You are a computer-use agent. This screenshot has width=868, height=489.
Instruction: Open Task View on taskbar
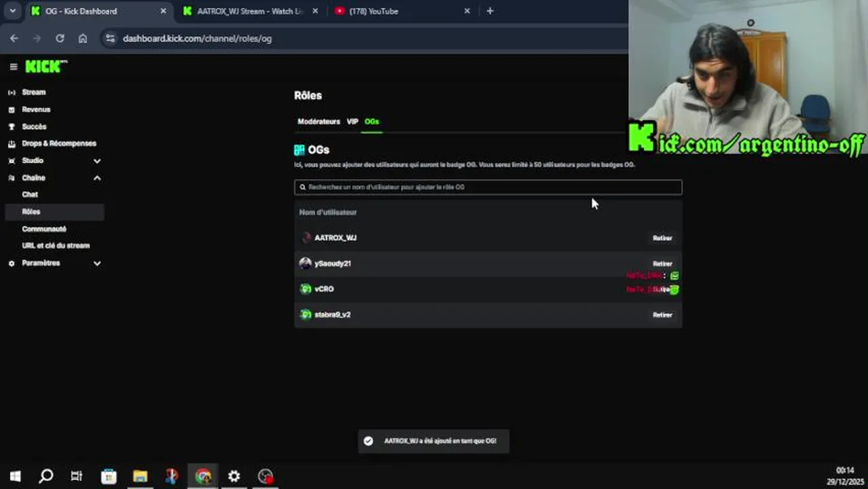[x=77, y=477]
